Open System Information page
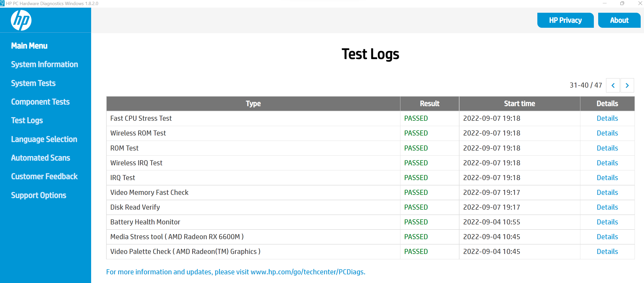Screen dimensions: 644x283 click(45, 64)
